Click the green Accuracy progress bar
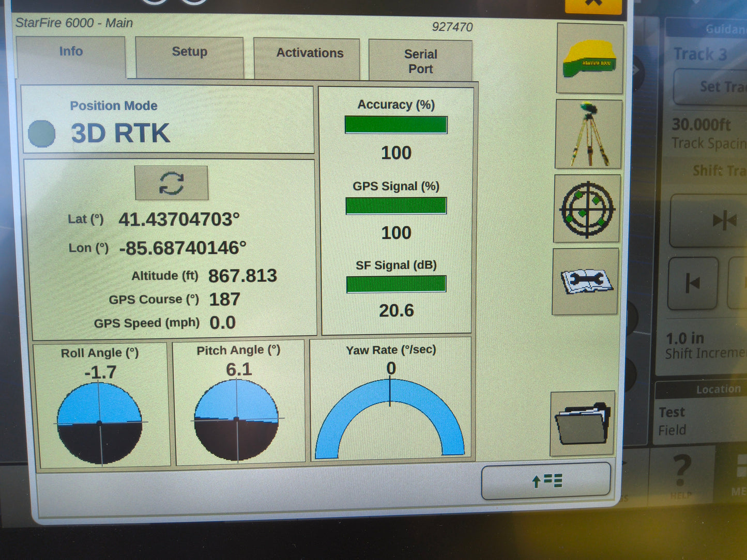The width and height of the screenshot is (747, 560). pos(395,124)
